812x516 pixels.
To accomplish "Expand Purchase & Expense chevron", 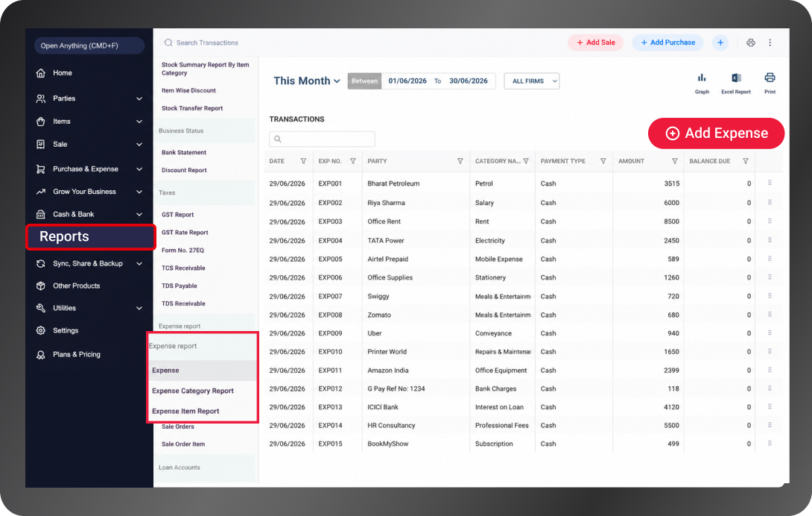I will [x=139, y=169].
